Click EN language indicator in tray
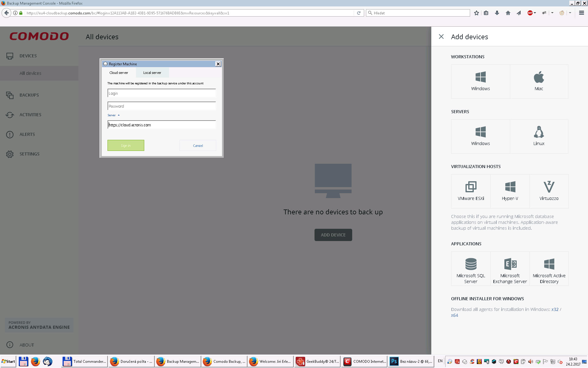The height and width of the screenshot is (368, 588). click(x=440, y=361)
